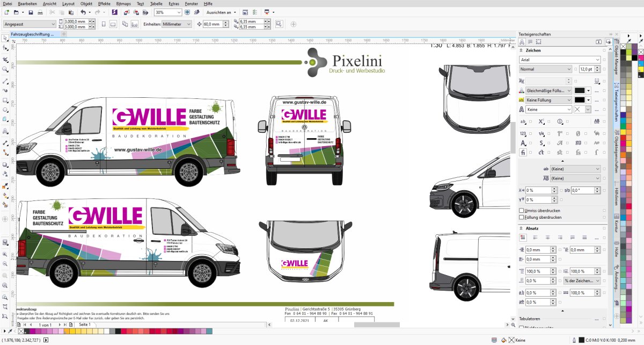Viewport: 644px width, 345px height.
Task: Open the Normal font style dropdown
Action: (x=569, y=69)
